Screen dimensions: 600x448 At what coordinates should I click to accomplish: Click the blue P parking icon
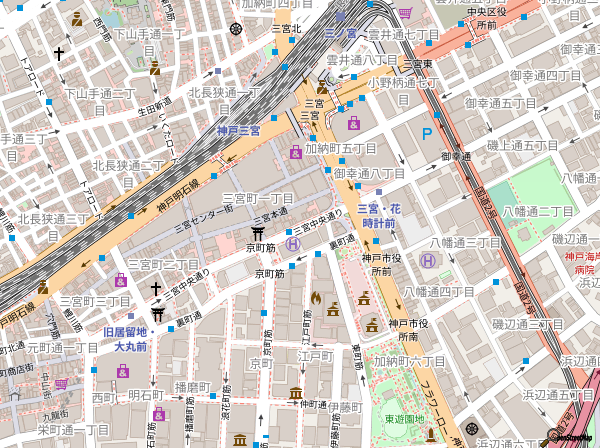tap(428, 133)
